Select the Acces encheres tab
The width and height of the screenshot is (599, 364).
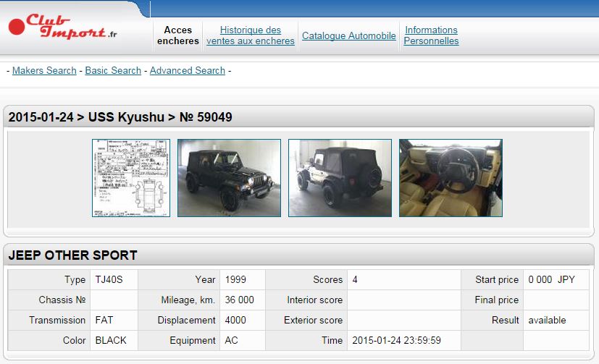178,35
